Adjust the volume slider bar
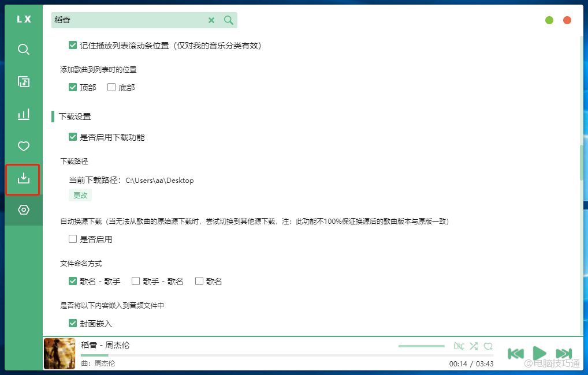Viewport: 588px width, 375px height. point(421,346)
